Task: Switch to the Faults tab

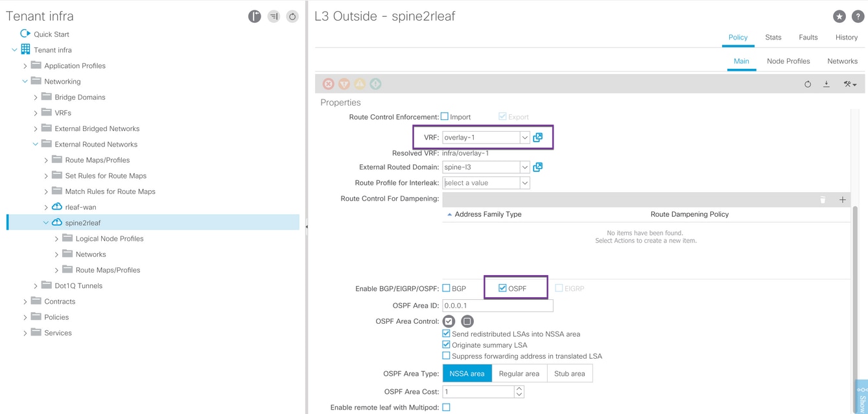Action: tap(808, 37)
